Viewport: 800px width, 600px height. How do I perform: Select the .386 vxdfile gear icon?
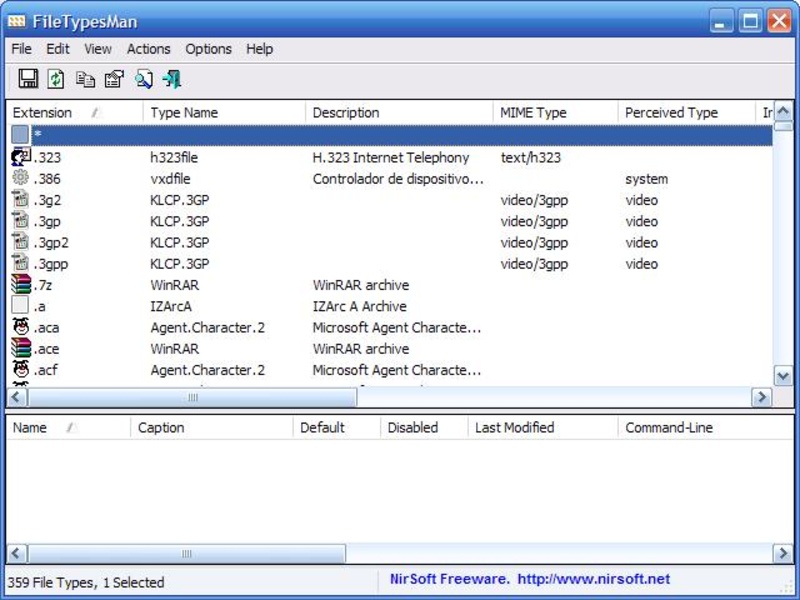[21, 179]
